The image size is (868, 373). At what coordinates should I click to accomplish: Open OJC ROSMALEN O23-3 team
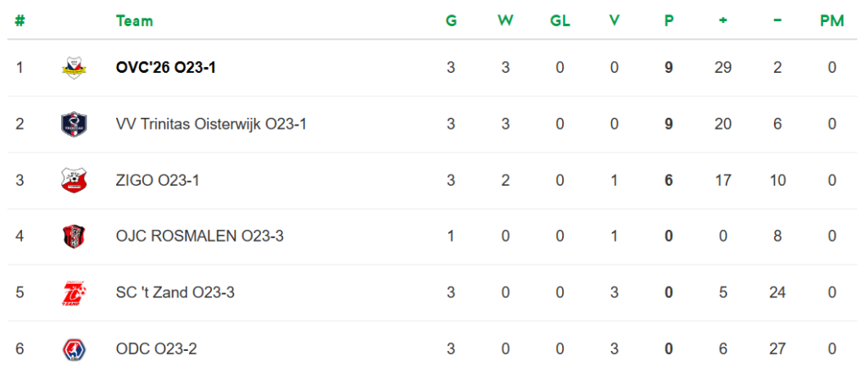pyautogui.click(x=199, y=237)
